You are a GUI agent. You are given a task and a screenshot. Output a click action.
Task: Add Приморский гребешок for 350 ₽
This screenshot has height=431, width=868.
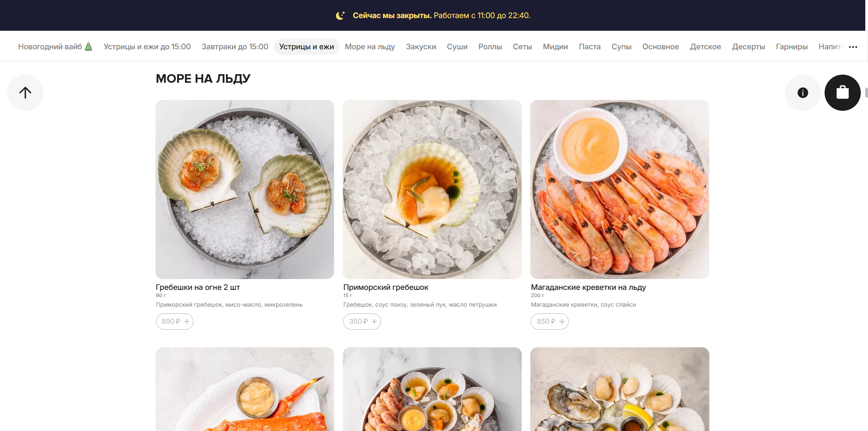[362, 322]
